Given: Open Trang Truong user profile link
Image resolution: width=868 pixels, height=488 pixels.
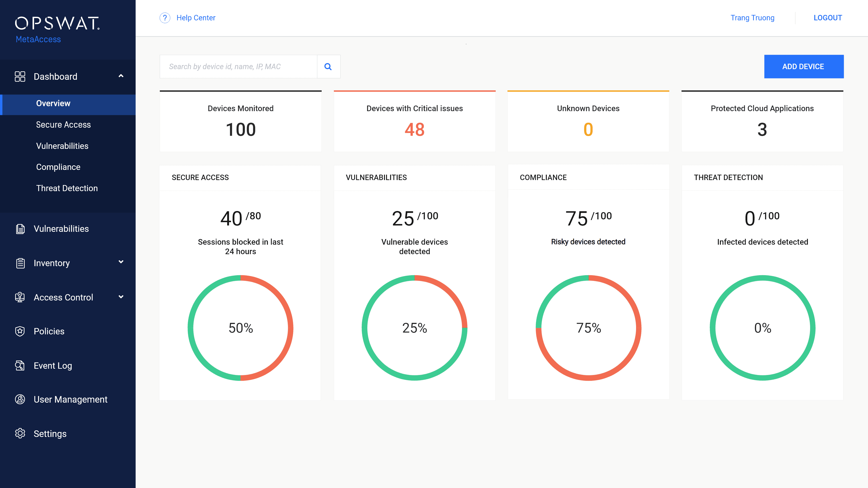Looking at the screenshot, I should [752, 18].
